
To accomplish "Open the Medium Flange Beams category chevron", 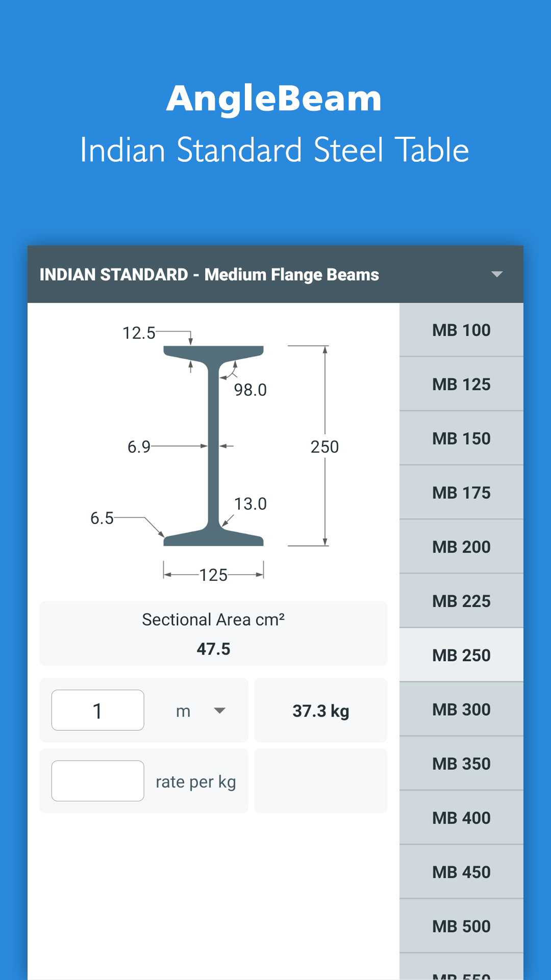I will [497, 274].
